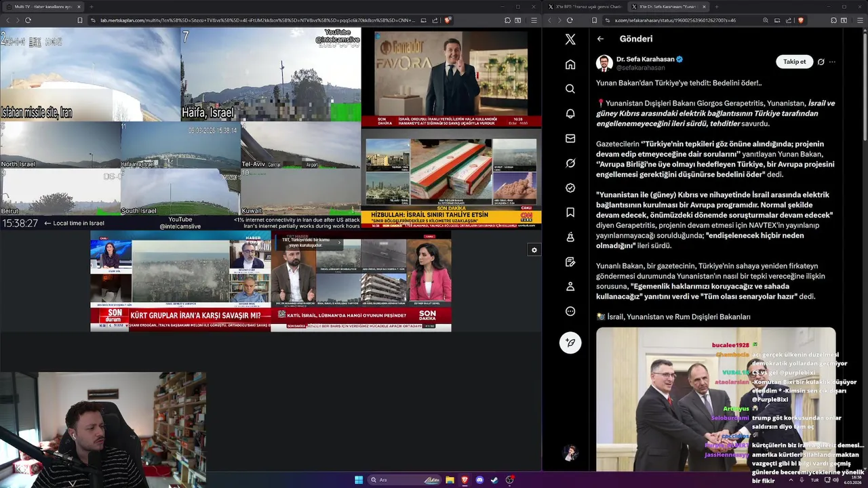Click the account avatar in the X sidebar
Viewport: 868px width, 488px height.
[x=570, y=452]
